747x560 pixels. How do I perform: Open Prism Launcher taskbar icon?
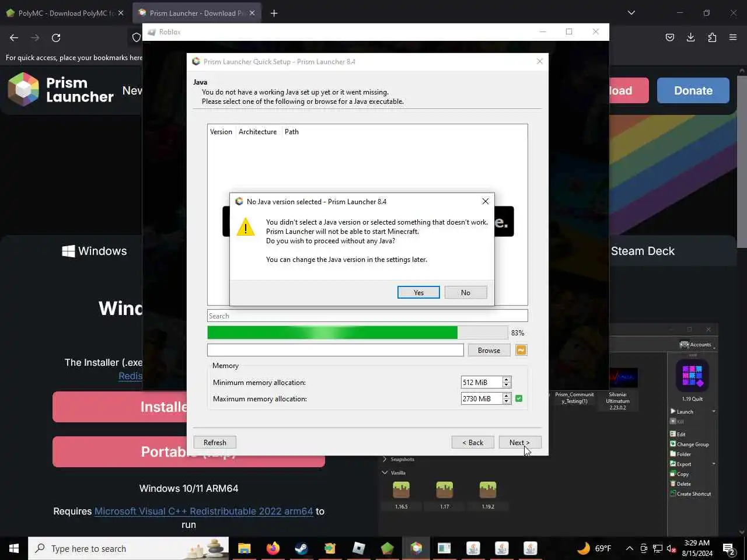pyautogui.click(x=416, y=548)
